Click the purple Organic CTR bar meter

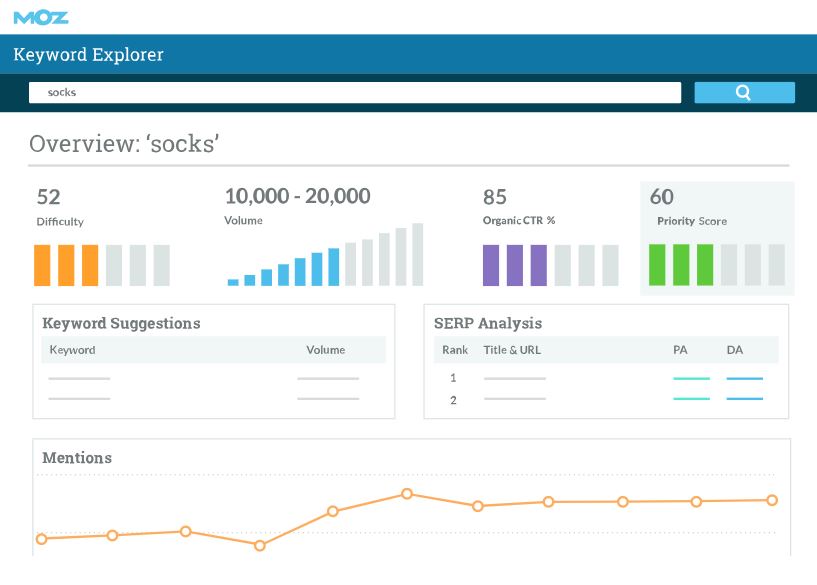click(551, 265)
